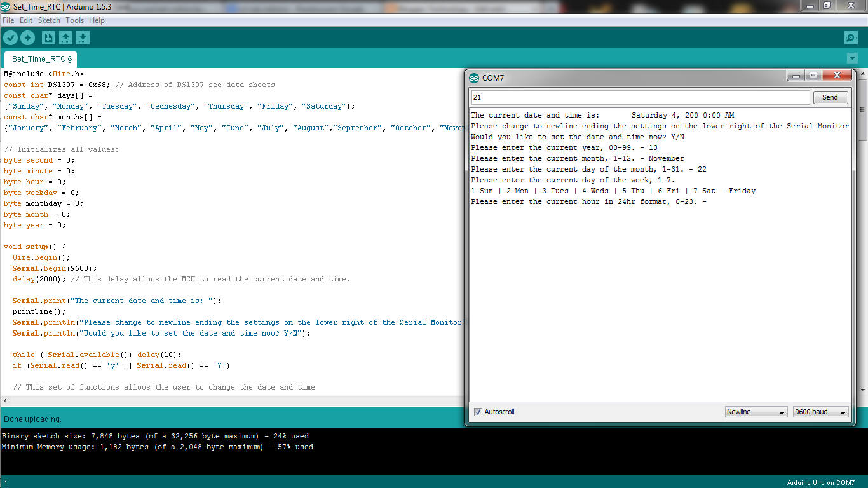Viewport: 868px width, 488px height.
Task: Click "The current date and time is:" serial output
Action: (x=602, y=116)
